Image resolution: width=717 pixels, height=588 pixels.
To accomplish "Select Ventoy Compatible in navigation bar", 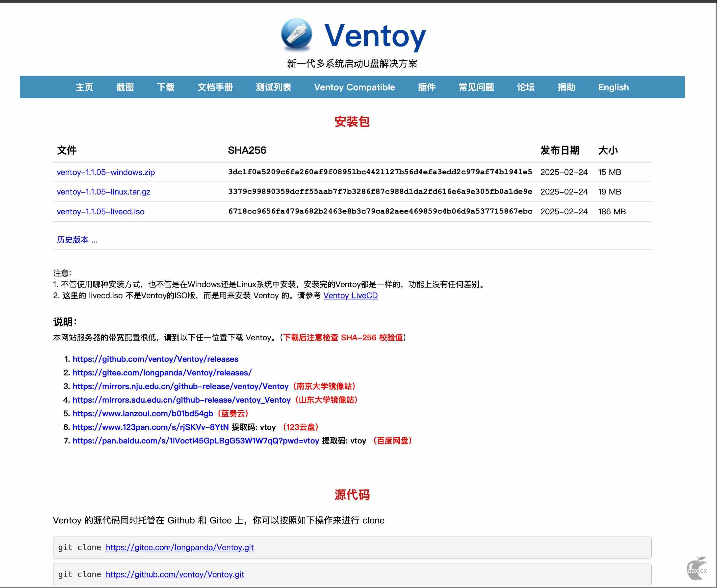I will pyautogui.click(x=355, y=87).
